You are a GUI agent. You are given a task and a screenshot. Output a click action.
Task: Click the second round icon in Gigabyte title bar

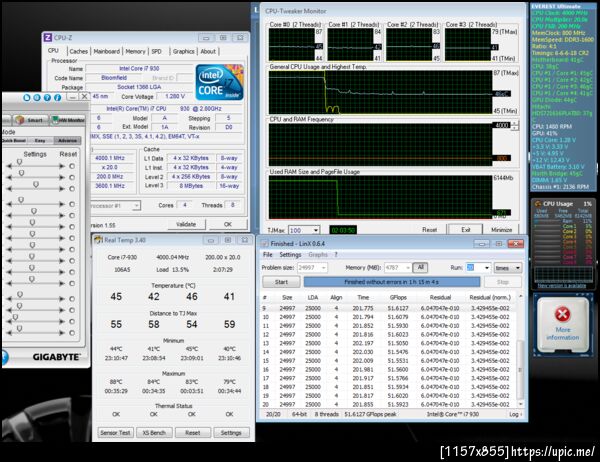(x=37, y=97)
